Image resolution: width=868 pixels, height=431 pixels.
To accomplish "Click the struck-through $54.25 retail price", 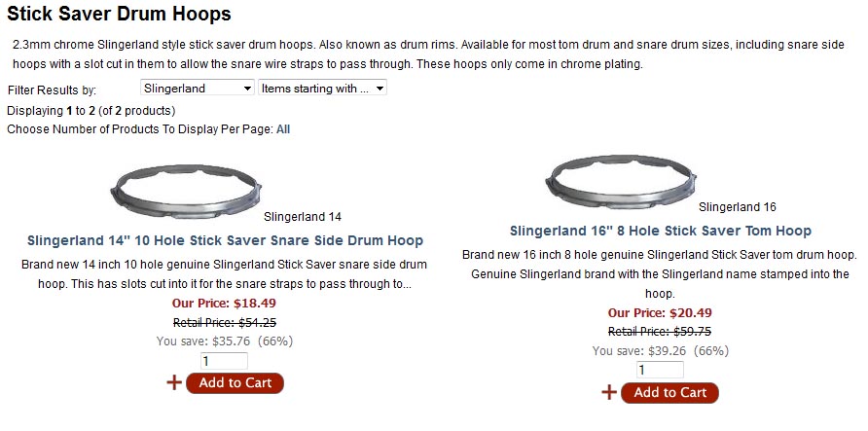I will tap(225, 322).
